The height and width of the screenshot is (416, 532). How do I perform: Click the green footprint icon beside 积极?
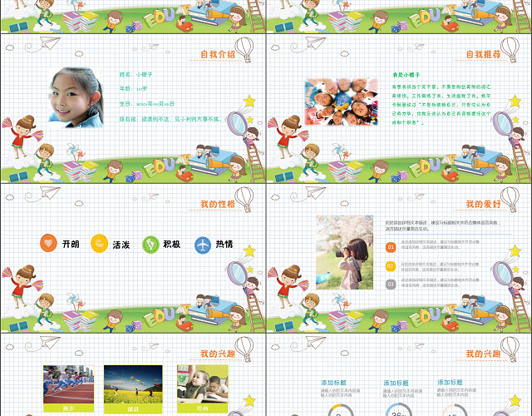coord(150,245)
